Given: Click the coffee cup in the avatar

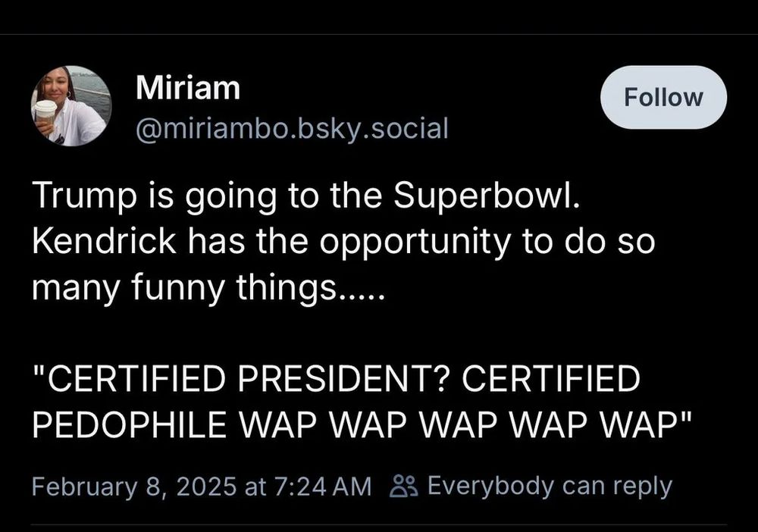Looking at the screenshot, I should [x=45, y=114].
